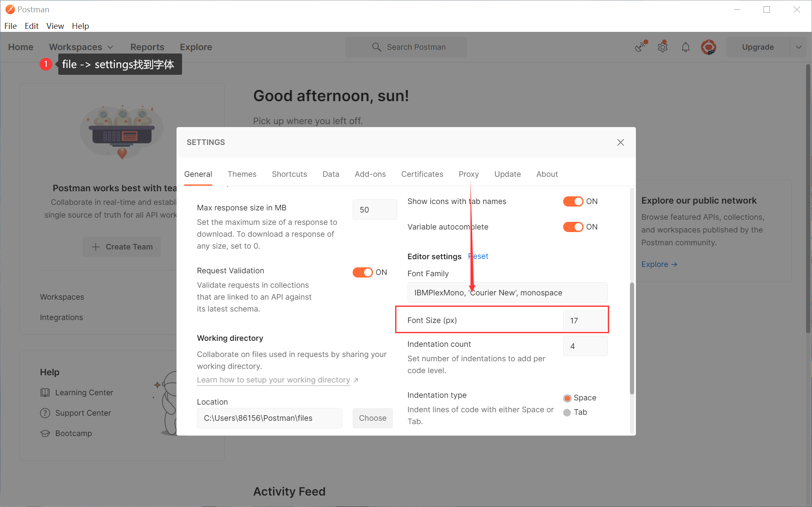The image size is (812, 507).
Task: Click the Font Size (px) input field
Action: (x=585, y=320)
